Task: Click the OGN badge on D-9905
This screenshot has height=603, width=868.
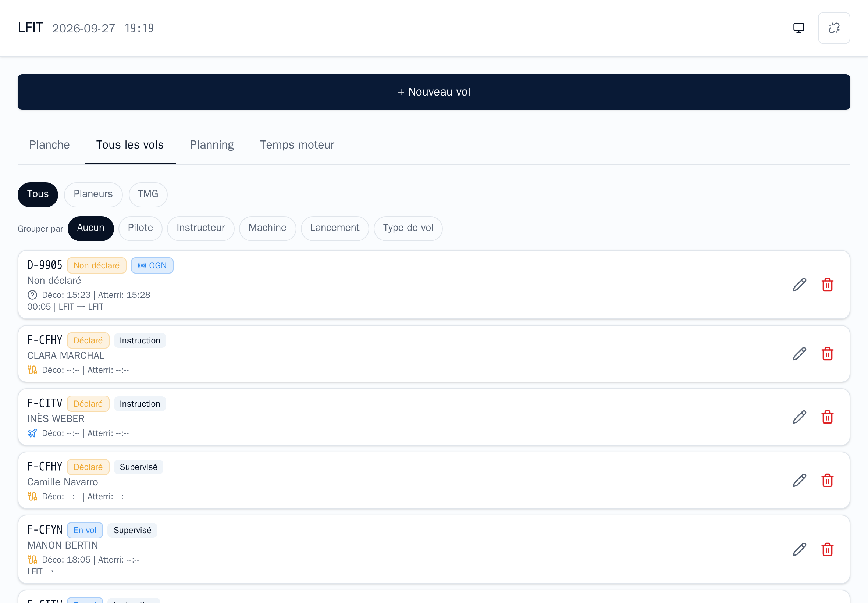Action: (152, 265)
